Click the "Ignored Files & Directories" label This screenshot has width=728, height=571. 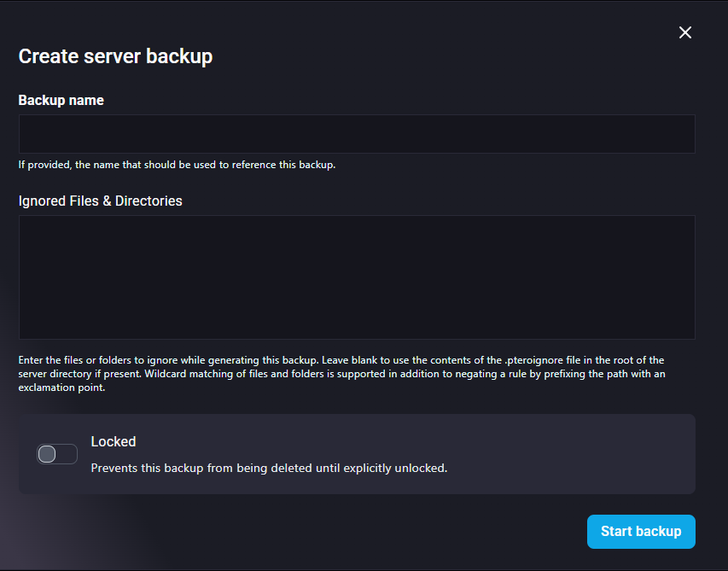tap(101, 201)
